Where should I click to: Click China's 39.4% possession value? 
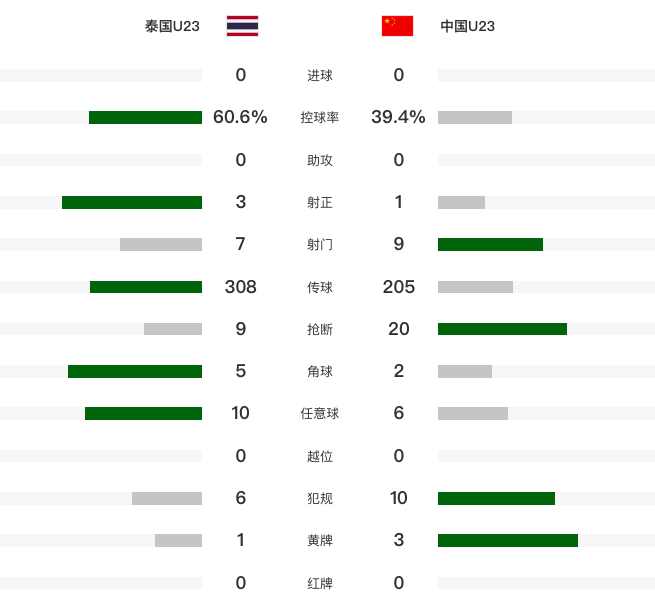pyautogui.click(x=398, y=117)
